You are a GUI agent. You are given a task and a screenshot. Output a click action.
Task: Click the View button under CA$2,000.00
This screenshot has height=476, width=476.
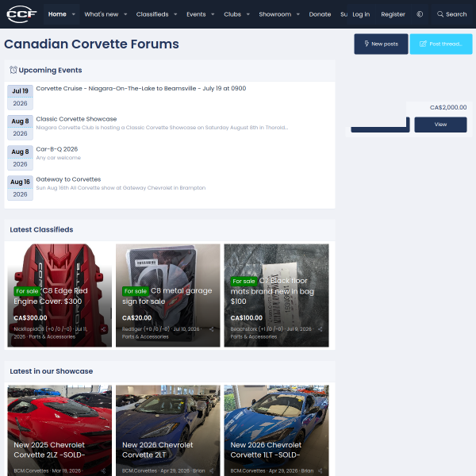[440, 125]
